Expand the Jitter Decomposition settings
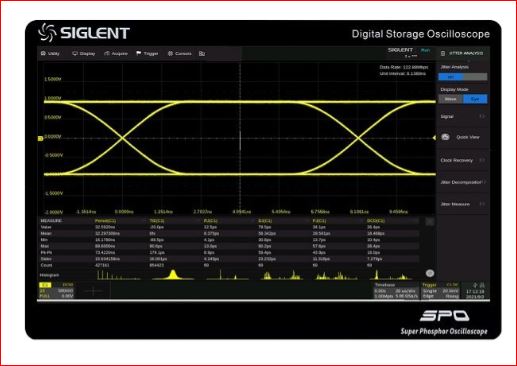This screenshot has height=366, width=517. [x=463, y=182]
